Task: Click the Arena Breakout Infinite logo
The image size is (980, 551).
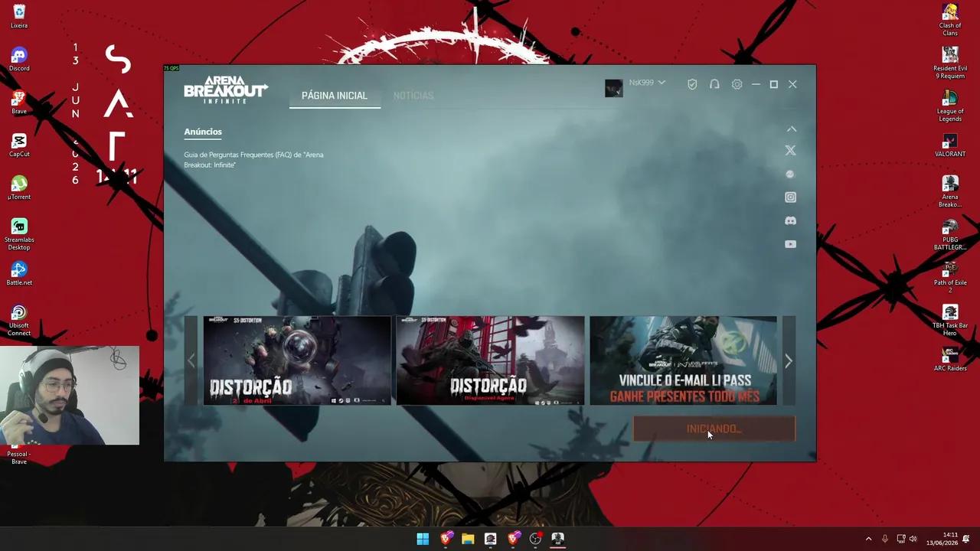Action: tap(226, 90)
